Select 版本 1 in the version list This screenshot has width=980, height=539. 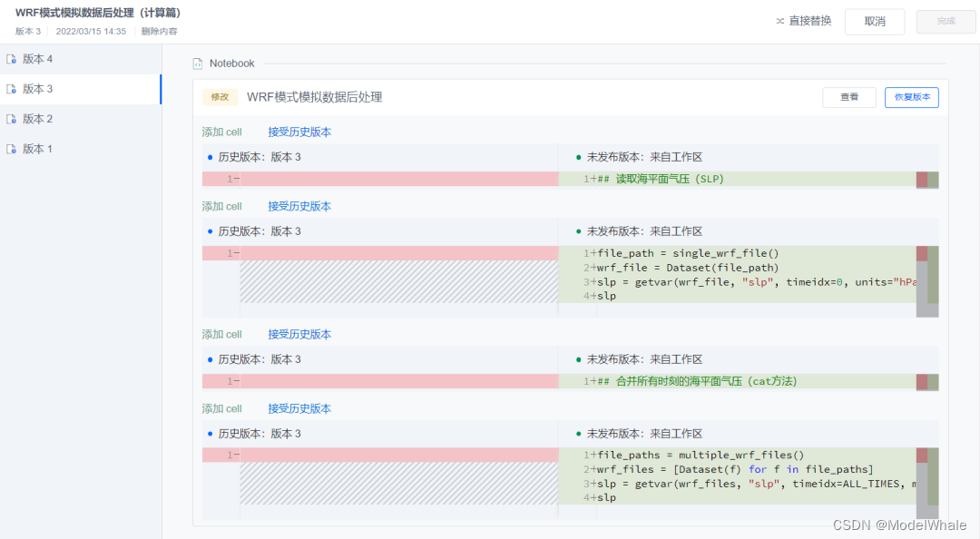click(x=81, y=149)
